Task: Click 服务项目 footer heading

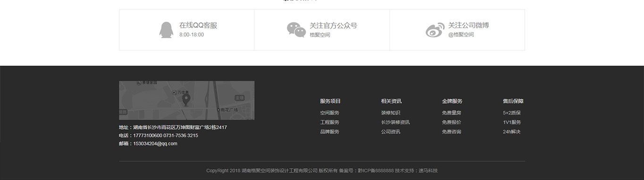Action: point(330,101)
